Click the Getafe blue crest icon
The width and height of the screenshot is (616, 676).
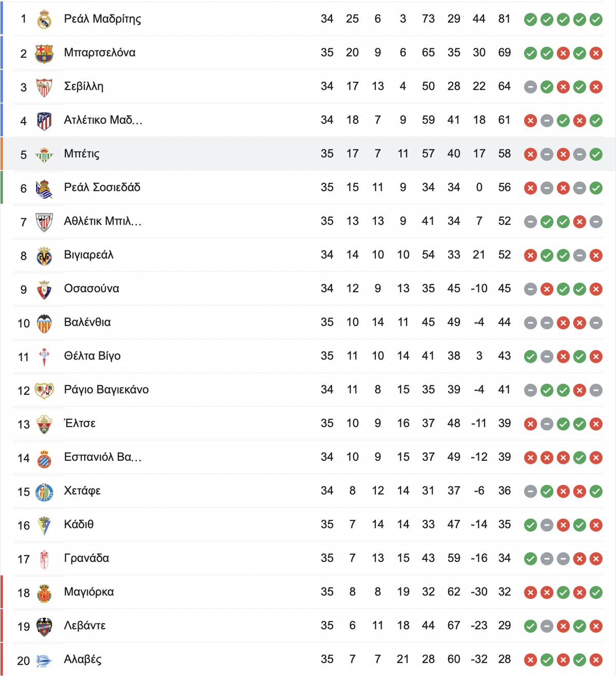point(44,492)
